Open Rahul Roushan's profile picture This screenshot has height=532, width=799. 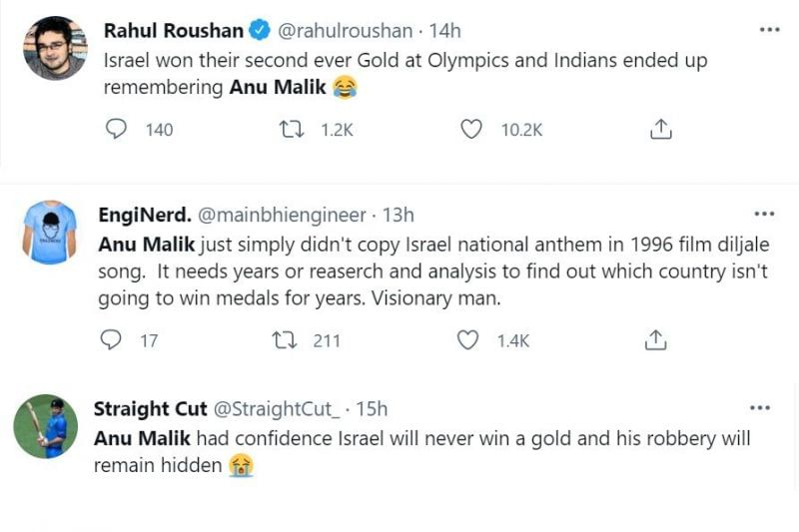point(53,48)
